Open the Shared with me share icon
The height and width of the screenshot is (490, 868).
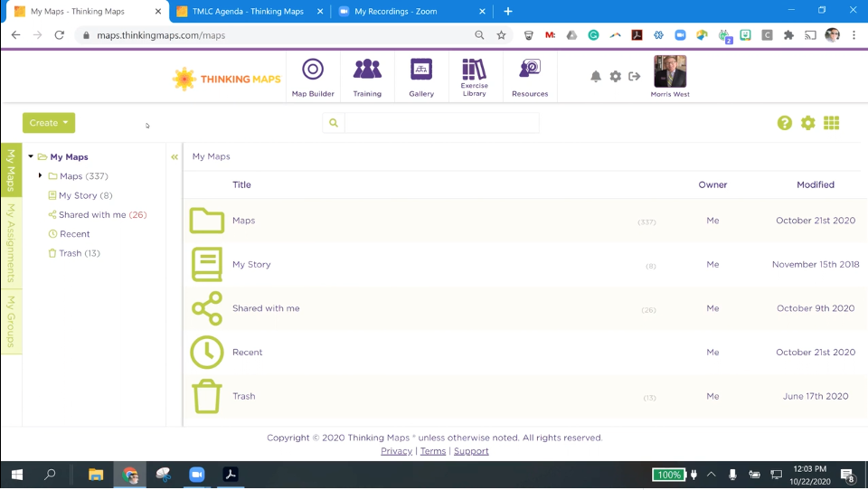click(206, 308)
